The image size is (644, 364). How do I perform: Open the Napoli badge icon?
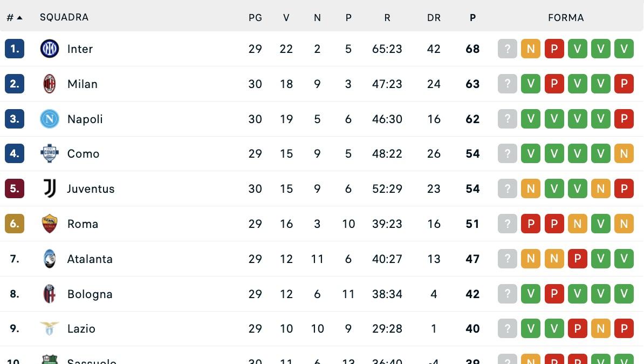click(x=49, y=119)
